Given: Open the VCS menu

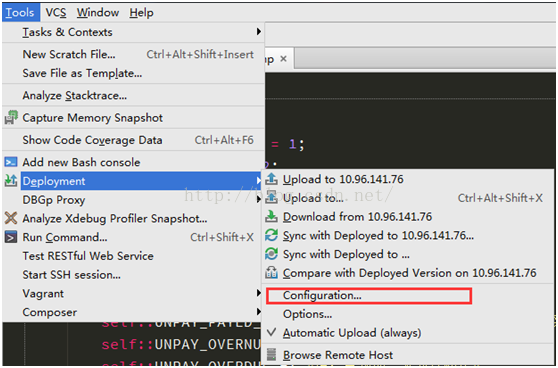Looking at the screenshot, I should tap(56, 13).
